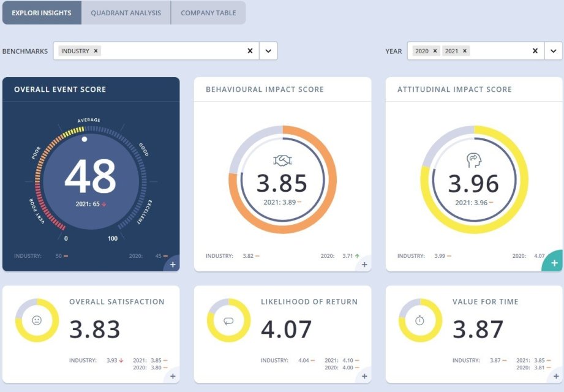Open the Benchmarks dropdown arrow
564x392 pixels.
pyautogui.click(x=268, y=51)
